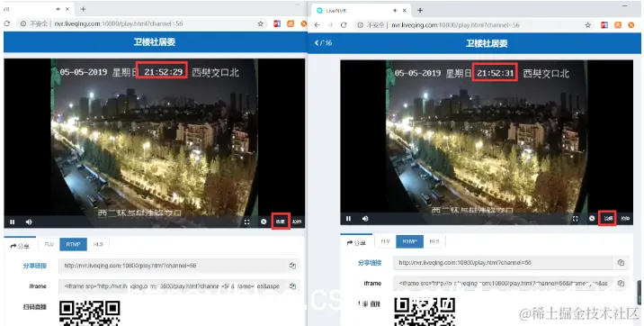Image resolution: width=644 pixels, height=326 pixels.
Task: Select the HLS tab in the left window
Action: [98, 244]
